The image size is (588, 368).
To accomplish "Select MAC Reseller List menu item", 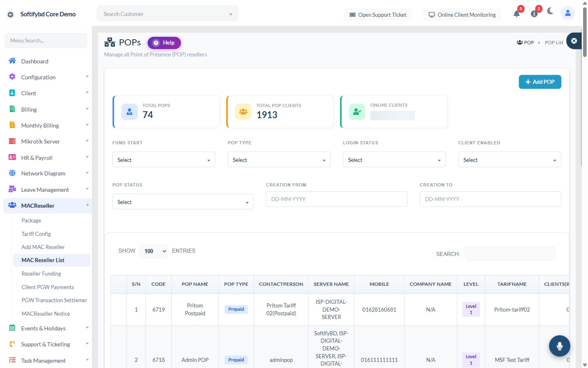I will point(52,260).
